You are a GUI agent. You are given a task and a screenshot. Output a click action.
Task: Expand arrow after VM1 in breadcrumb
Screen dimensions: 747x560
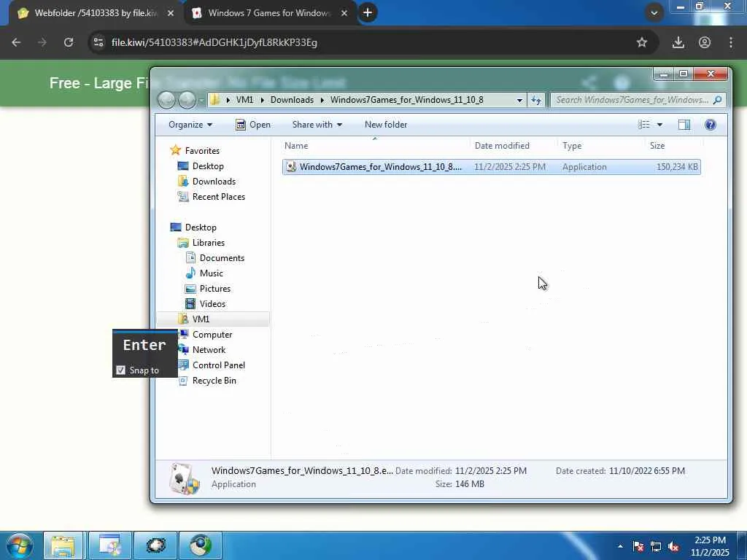(x=262, y=100)
